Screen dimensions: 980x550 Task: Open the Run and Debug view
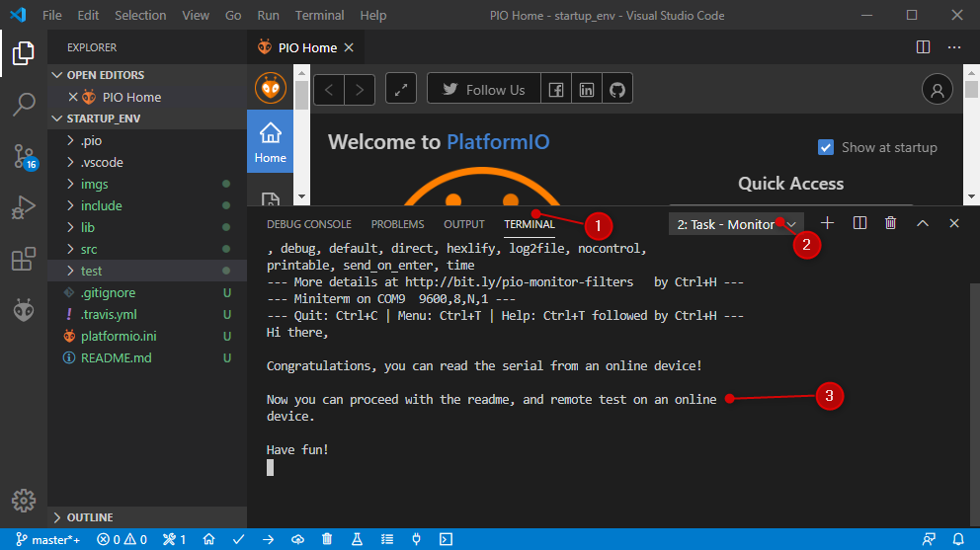(x=23, y=207)
